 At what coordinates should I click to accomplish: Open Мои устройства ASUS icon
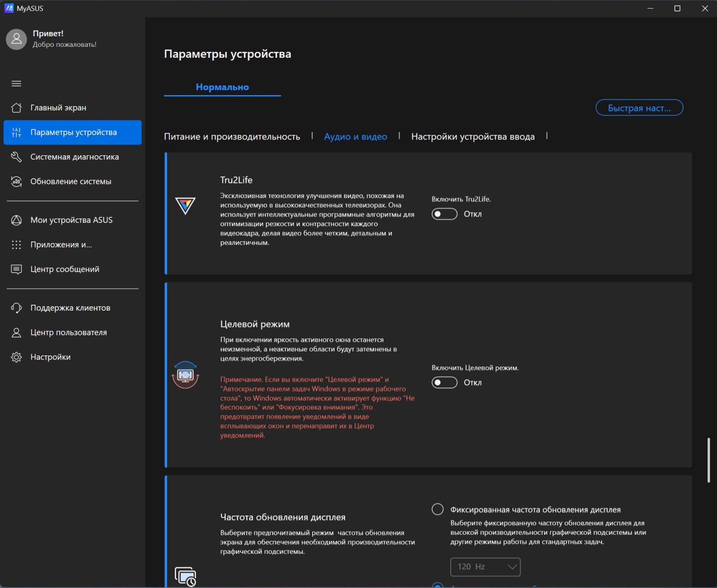tap(16, 220)
